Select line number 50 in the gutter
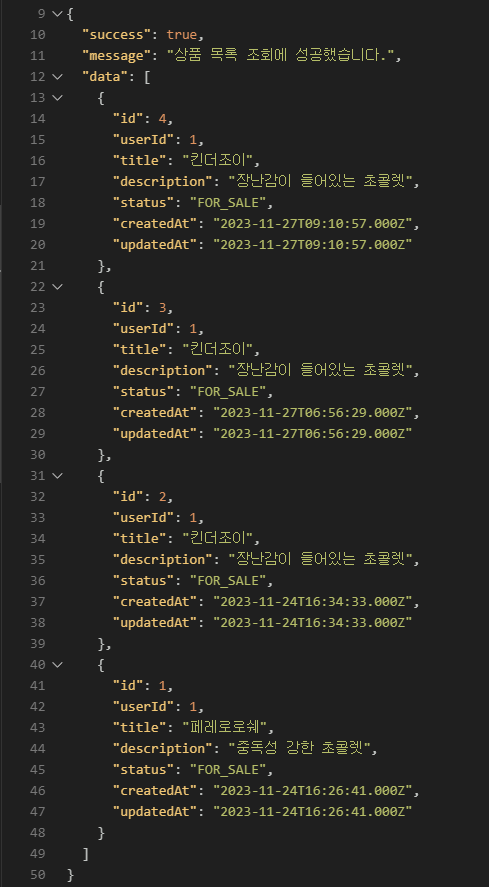This screenshot has height=887, width=489. point(37,875)
